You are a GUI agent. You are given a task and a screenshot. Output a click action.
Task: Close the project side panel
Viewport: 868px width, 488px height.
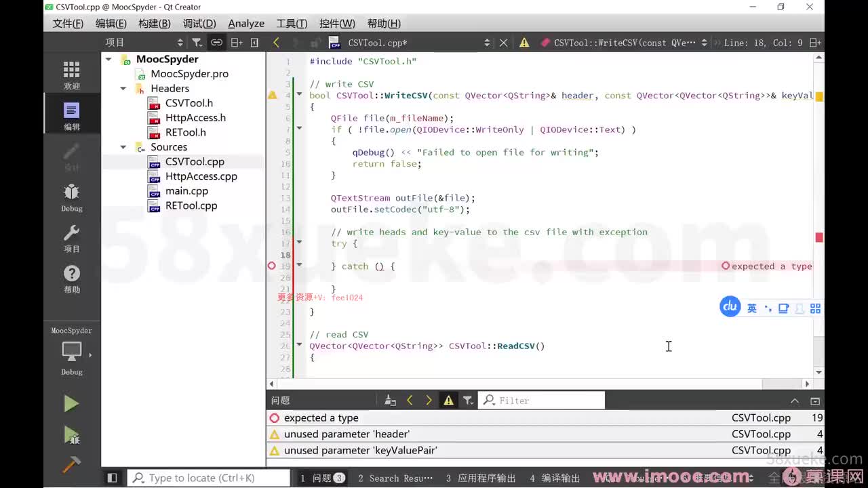(255, 42)
